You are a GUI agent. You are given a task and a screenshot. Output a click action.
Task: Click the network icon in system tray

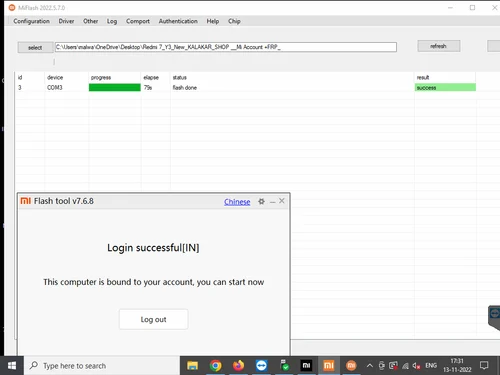pyautogui.click(x=405, y=366)
